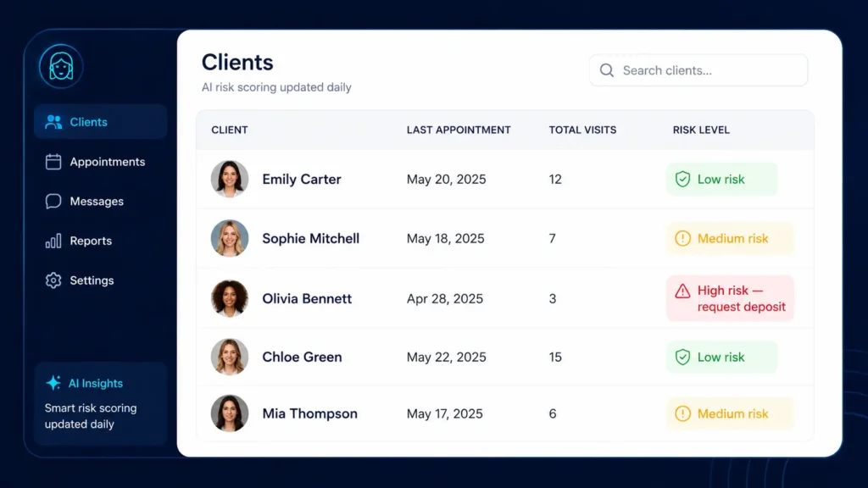868x488 pixels.
Task: Sort by the CLIENT column header
Action: [x=230, y=130]
